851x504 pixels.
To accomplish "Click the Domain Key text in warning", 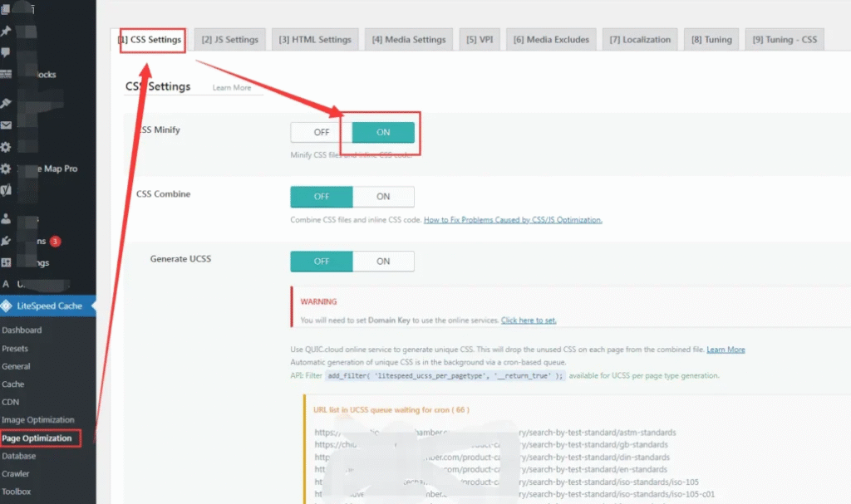I will coord(389,321).
